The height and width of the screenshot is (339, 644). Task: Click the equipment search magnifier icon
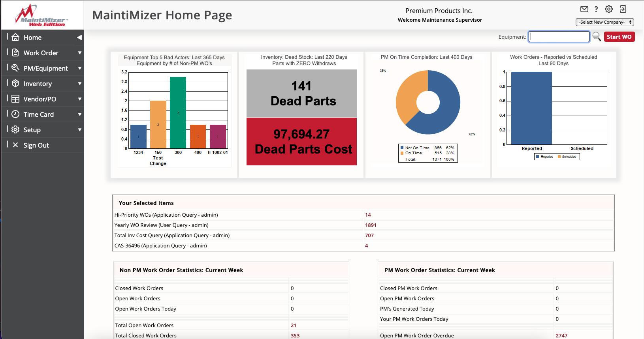point(597,37)
